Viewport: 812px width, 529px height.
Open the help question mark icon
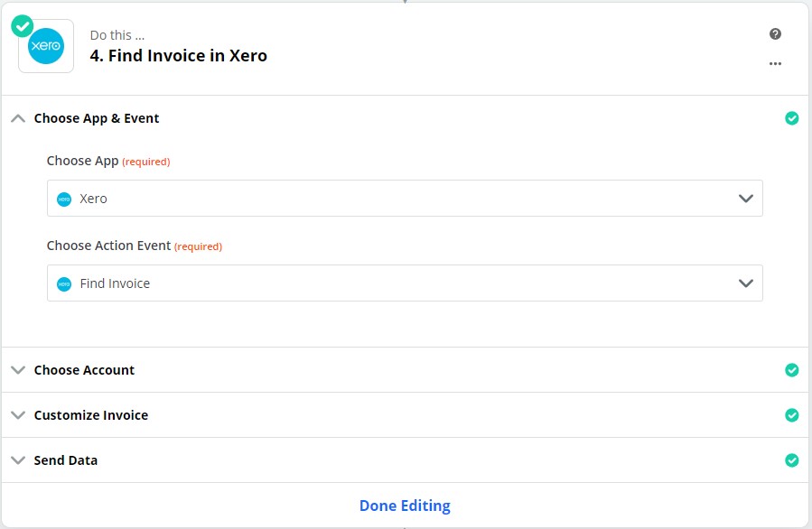point(775,34)
